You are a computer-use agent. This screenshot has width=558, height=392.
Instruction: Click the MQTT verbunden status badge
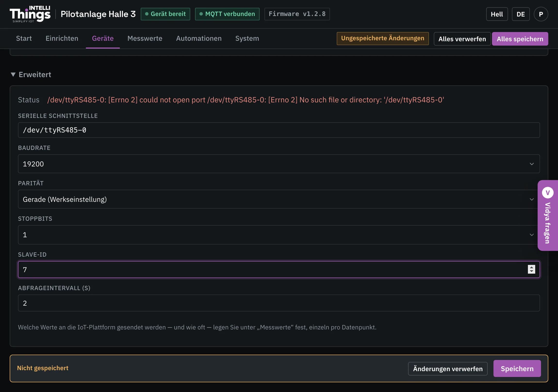coord(227,14)
